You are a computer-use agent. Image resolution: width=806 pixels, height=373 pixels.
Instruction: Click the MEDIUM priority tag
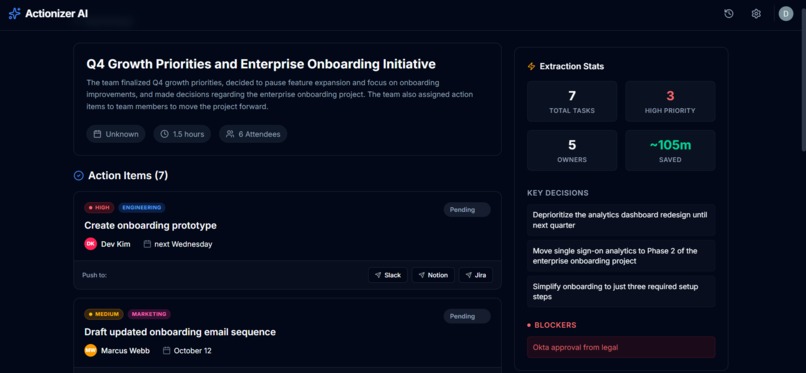tap(104, 314)
